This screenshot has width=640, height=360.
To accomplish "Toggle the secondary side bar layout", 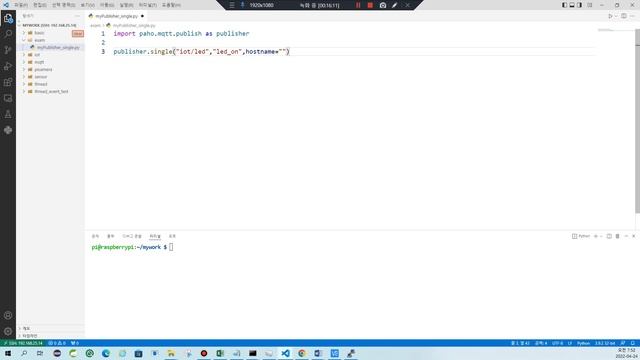I will pyautogui.click(x=580, y=5).
